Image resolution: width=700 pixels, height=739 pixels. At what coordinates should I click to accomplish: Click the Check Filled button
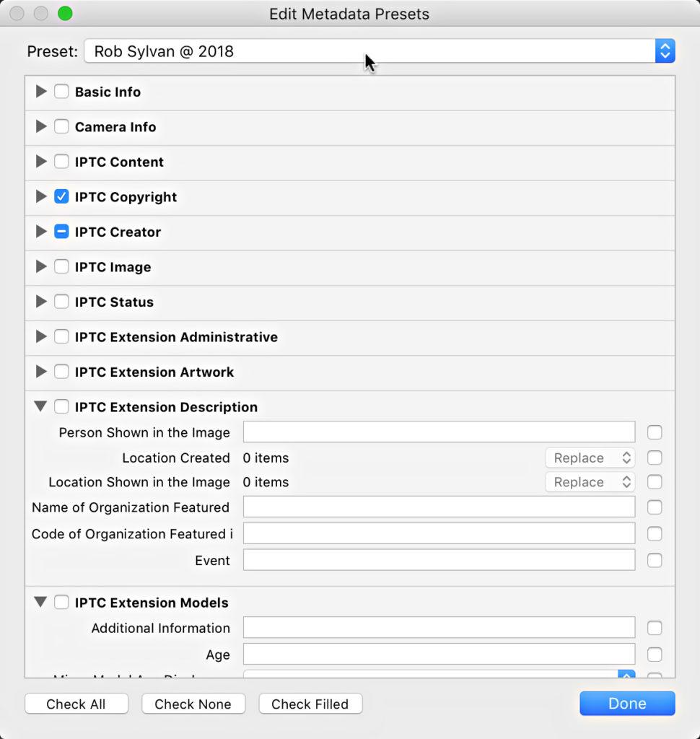pyautogui.click(x=310, y=704)
